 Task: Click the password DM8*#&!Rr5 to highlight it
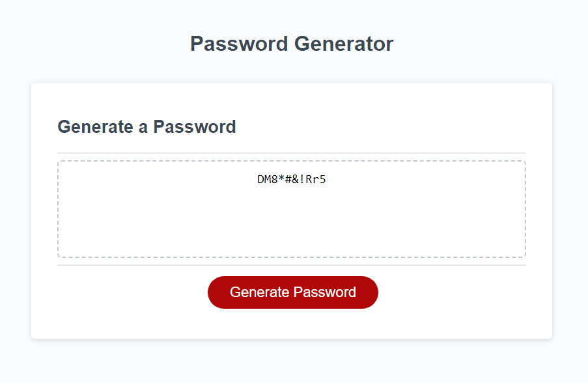[292, 178]
